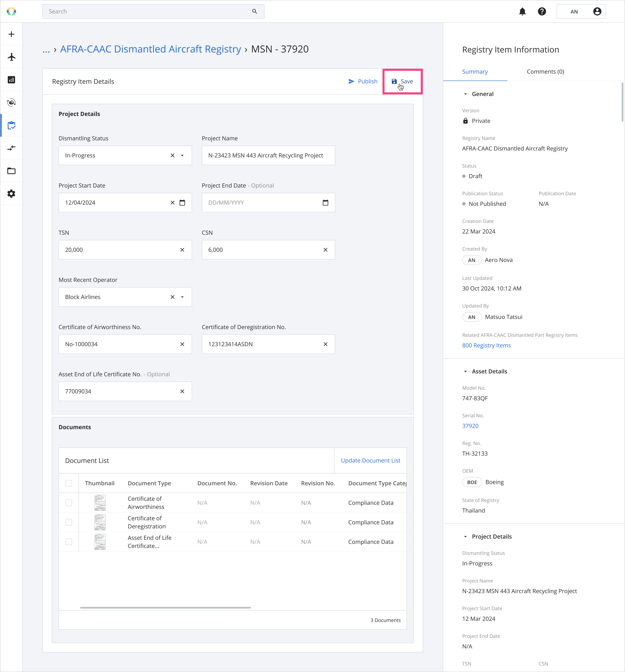Click the bar chart reports sidebar icon
625x672 pixels.
point(12,80)
